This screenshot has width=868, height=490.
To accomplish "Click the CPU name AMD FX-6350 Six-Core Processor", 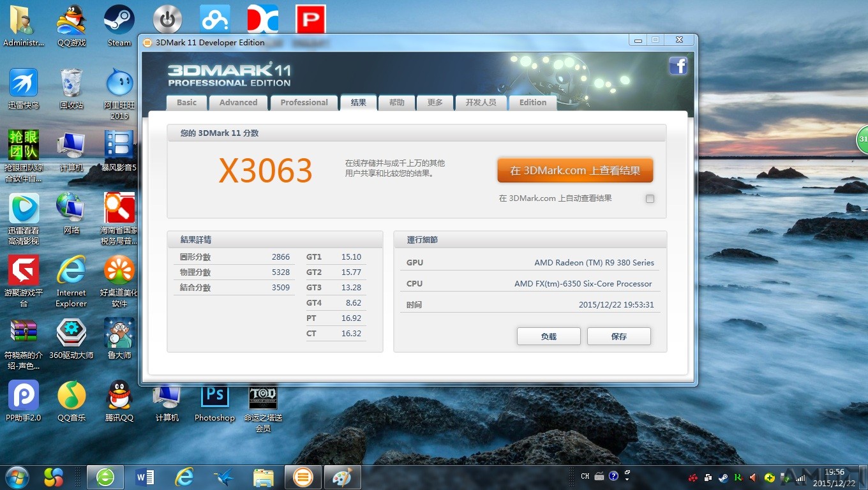I will tap(583, 283).
